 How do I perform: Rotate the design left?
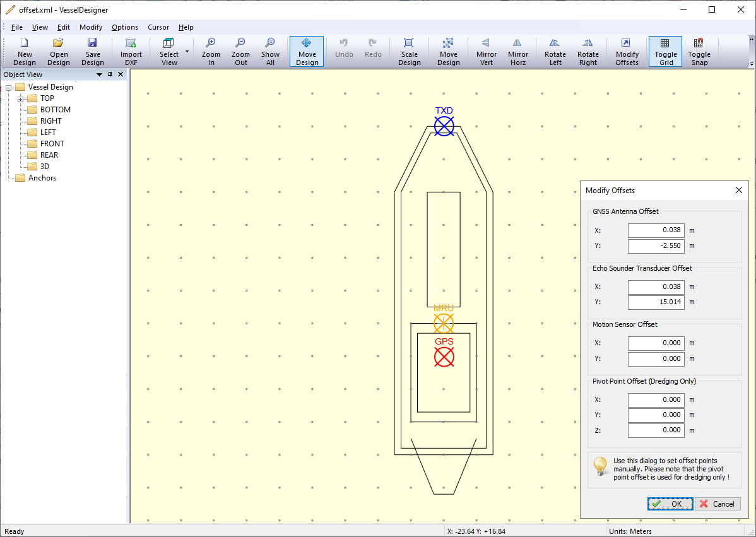tap(555, 51)
